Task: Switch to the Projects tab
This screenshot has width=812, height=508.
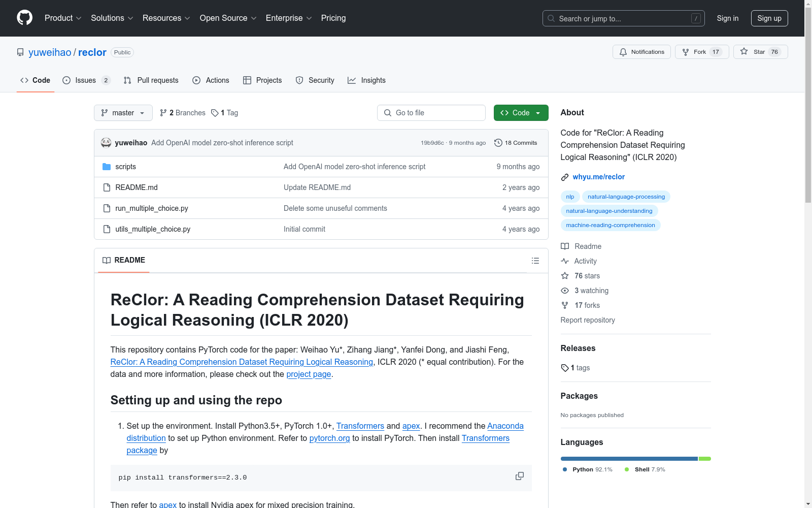Action: (262, 80)
